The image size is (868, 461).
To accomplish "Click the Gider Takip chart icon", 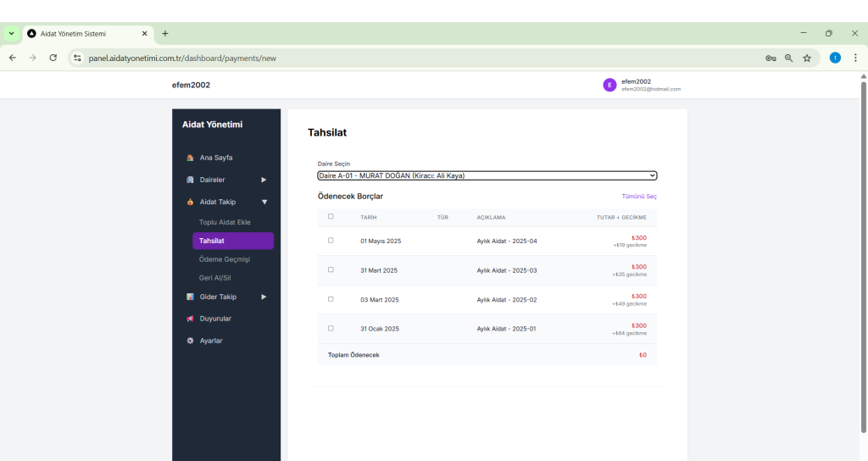I will coord(190,297).
